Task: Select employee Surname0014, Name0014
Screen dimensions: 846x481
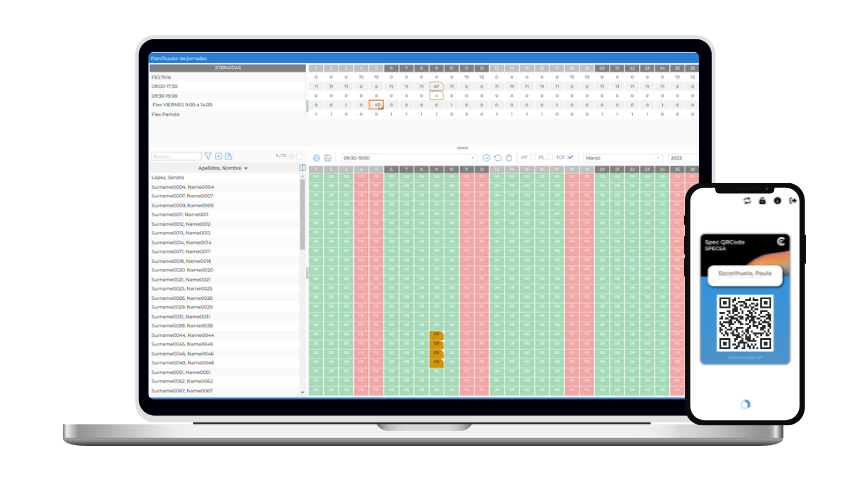Action: click(x=224, y=242)
